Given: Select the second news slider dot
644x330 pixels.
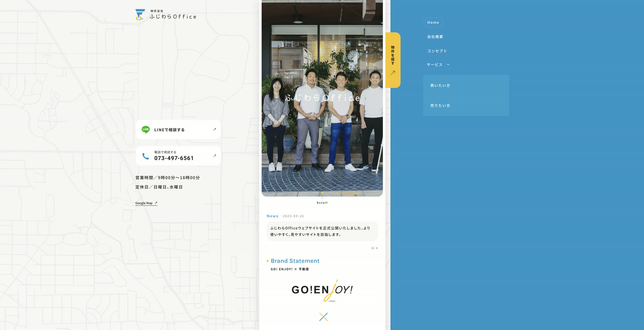Looking at the screenshot, I should click(377, 248).
